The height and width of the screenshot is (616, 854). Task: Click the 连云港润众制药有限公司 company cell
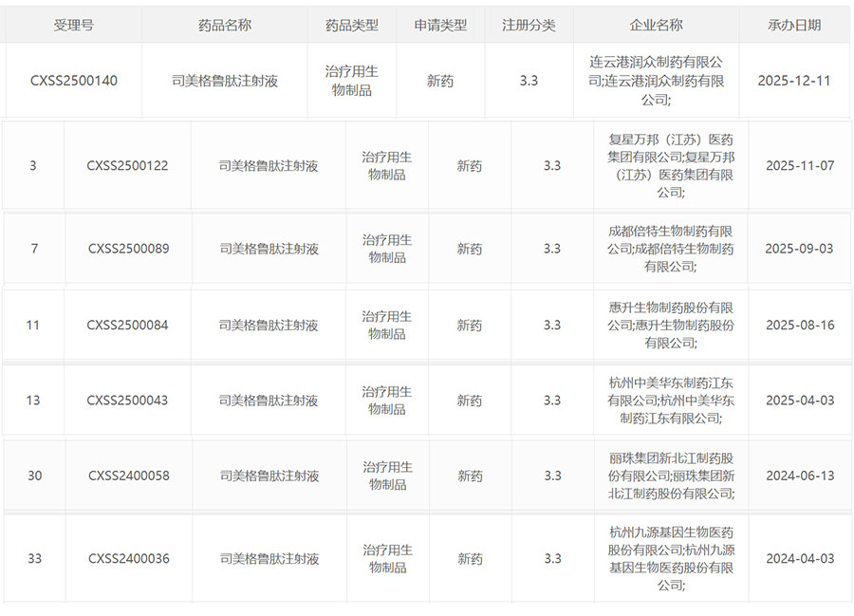point(656,81)
